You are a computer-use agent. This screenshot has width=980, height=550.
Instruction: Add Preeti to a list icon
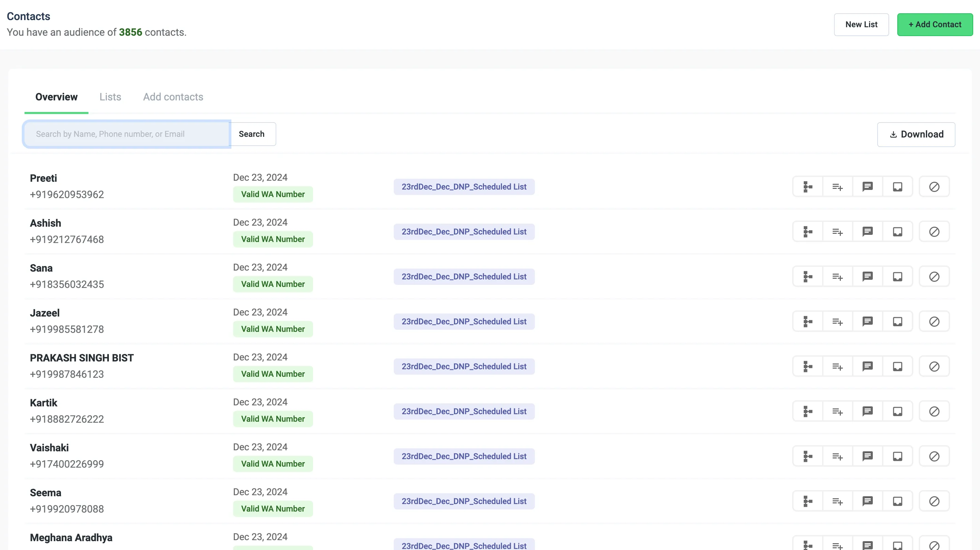click(837, 187)
